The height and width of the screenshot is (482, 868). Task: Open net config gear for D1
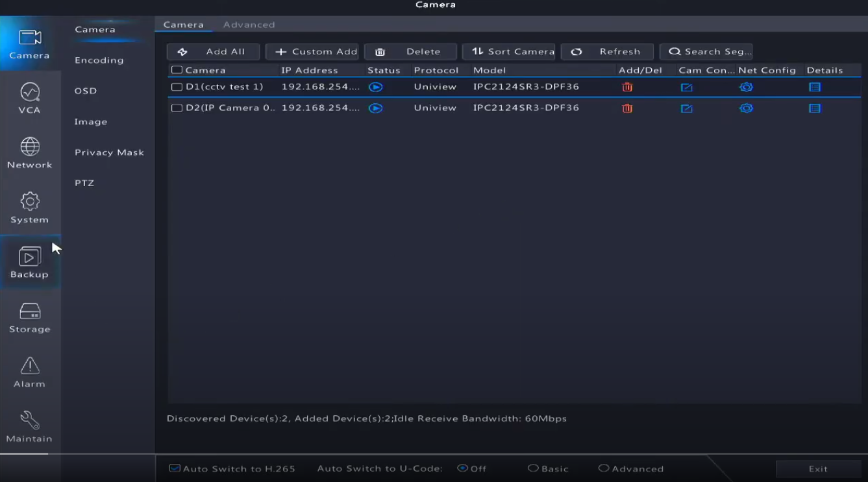[746, 87]
